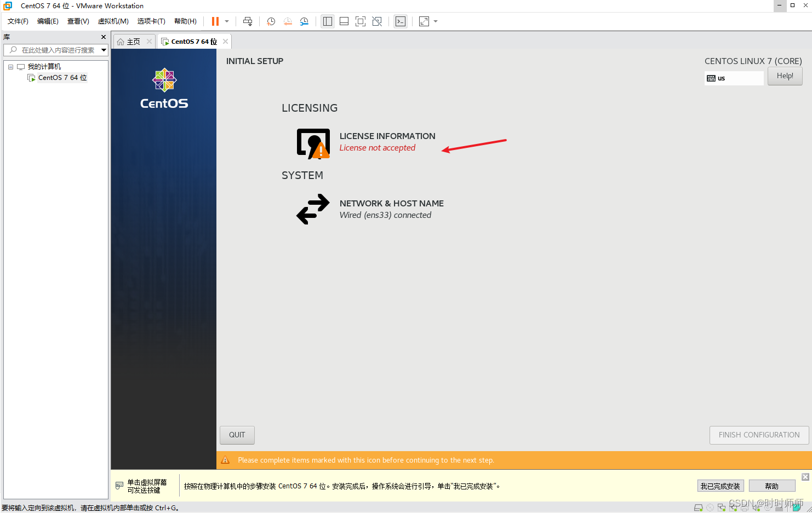
Task: Click the 帮助 button in the install hint bar
Action: [x=772, y=486]
